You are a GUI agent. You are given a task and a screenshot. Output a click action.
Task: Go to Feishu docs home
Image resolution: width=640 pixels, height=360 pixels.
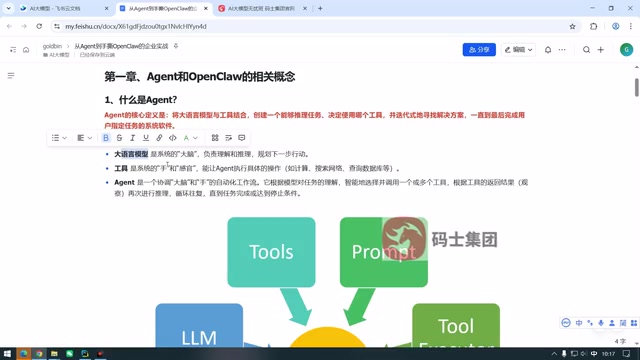[26, 50]
